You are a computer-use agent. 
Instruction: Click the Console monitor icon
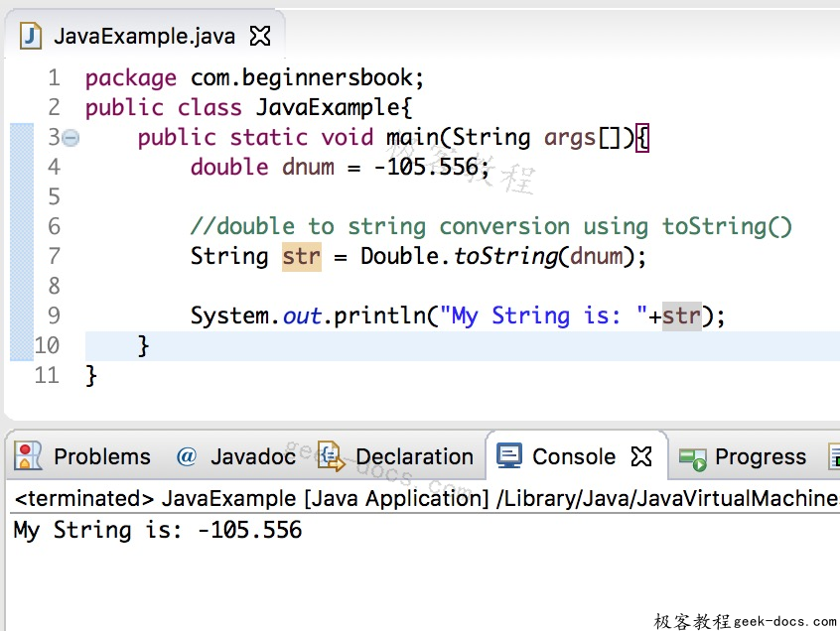pos(509,455)
